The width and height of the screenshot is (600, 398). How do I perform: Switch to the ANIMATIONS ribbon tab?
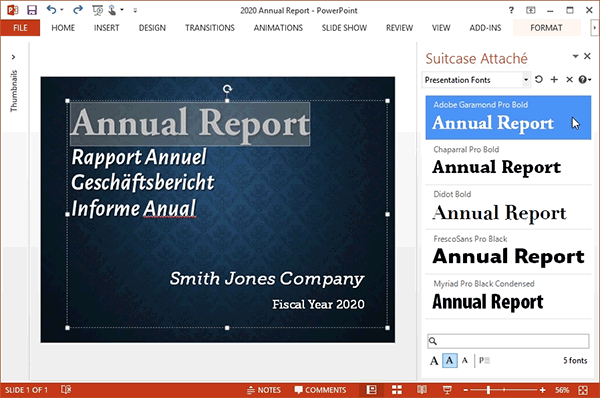tap(278, 28)
